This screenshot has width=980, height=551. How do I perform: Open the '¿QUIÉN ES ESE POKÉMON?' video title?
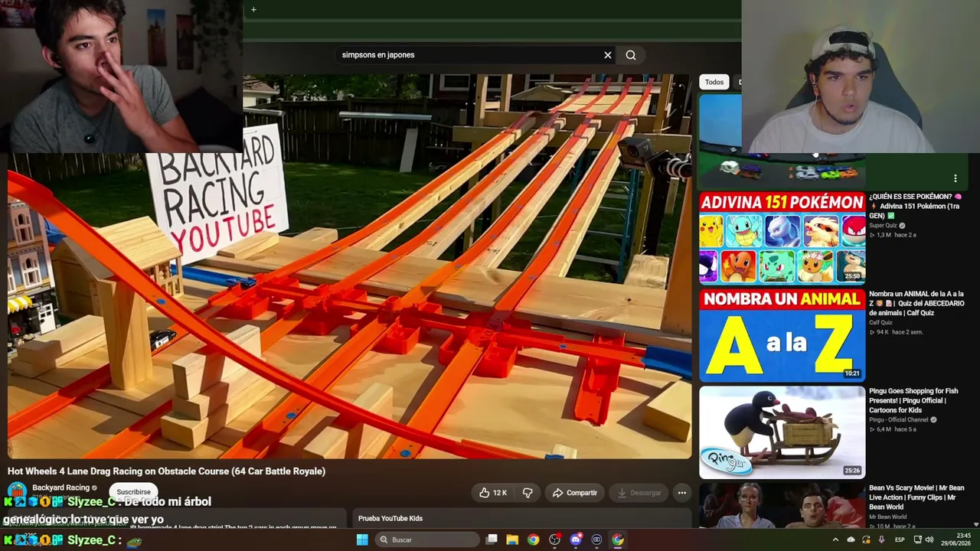pyautogui.click(x=915, y=207)
